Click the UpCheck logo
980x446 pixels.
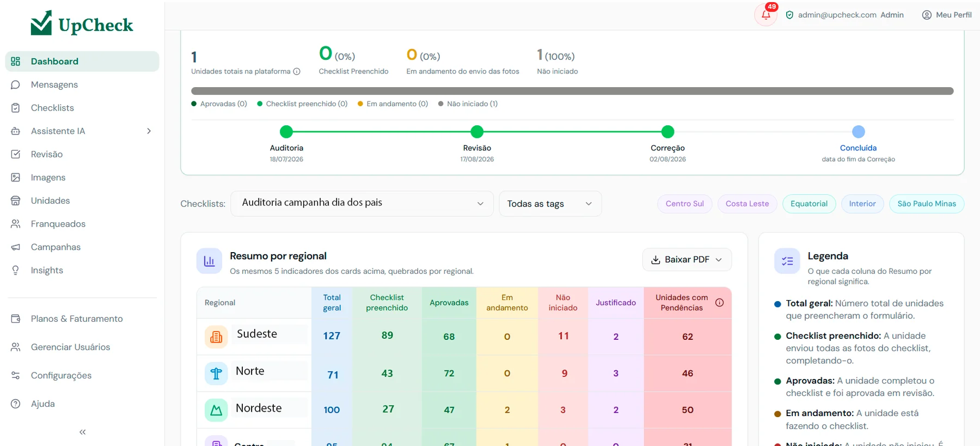pyautogui.click(x=82, y=23)
